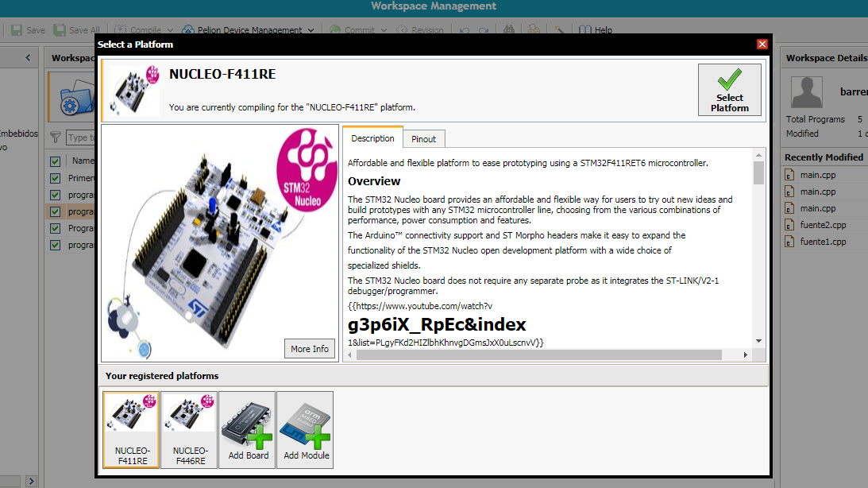
Task: Expand the Pelion Device Management dropdown
Action: 311,30
